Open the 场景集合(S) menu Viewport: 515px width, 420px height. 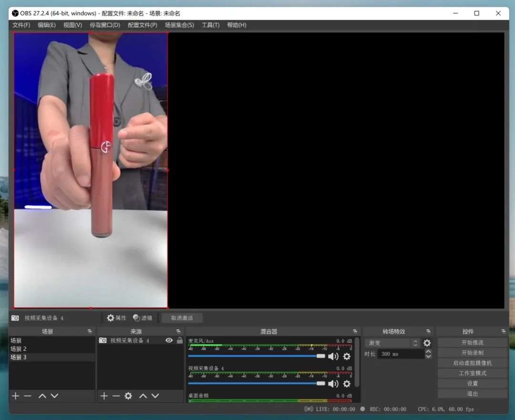click(179, 25)
